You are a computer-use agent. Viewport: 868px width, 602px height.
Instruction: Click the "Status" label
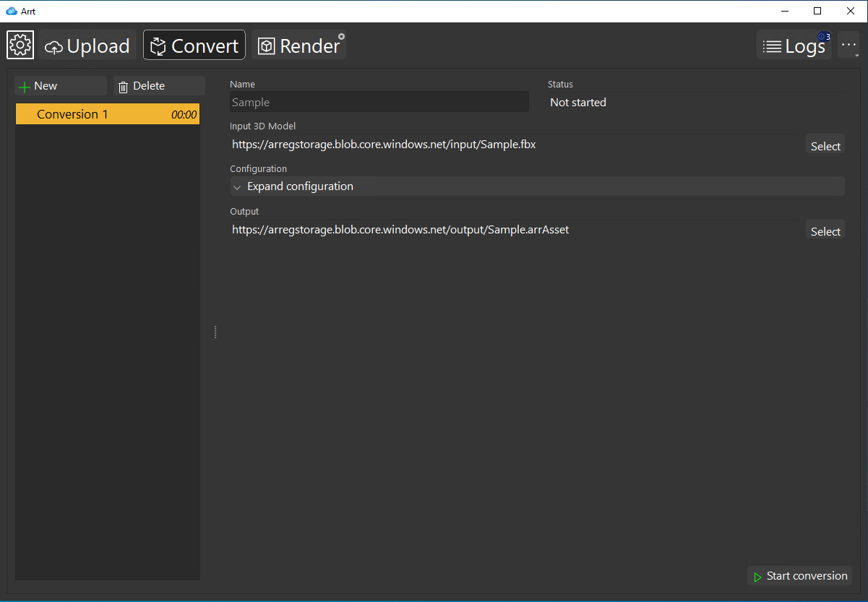560,85
